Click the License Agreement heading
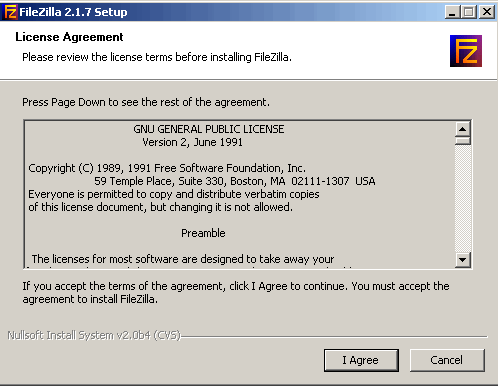The height and width of the screenshot is (386, 498). point(69,37)
